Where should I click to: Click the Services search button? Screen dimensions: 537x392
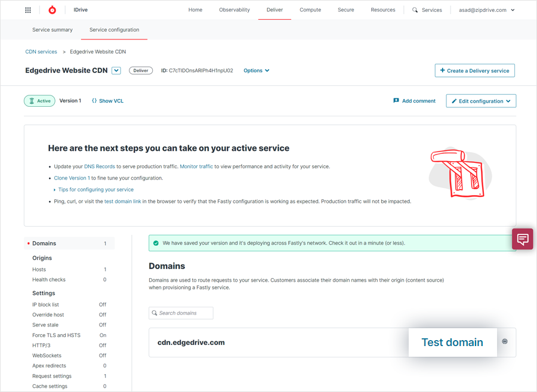427,10
